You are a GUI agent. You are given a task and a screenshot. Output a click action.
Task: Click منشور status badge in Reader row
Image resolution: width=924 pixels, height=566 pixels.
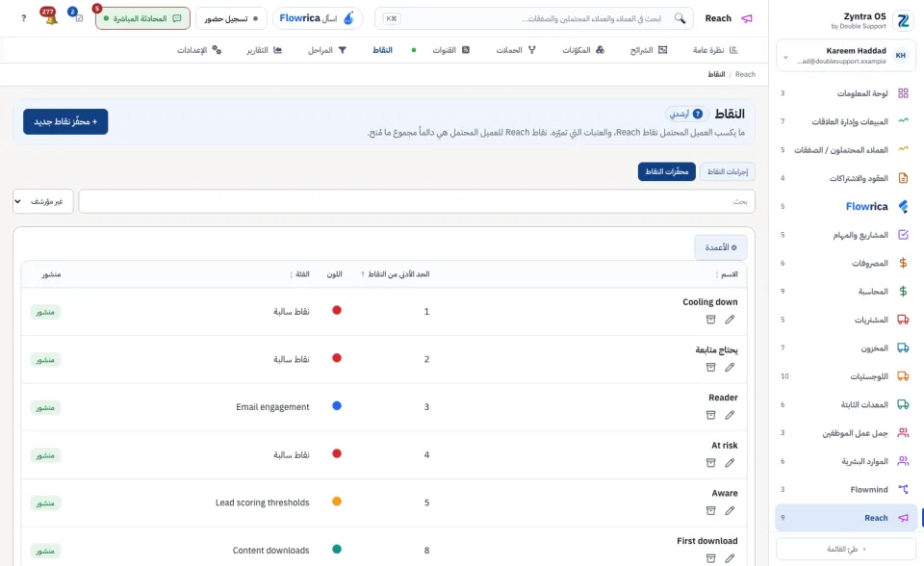click(45, 407)
